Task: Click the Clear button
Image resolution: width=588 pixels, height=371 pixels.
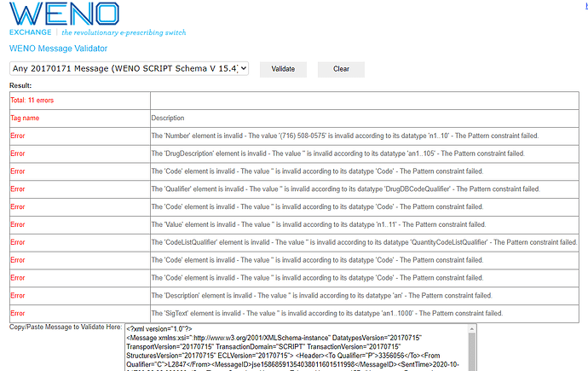Action: point(341,69)
